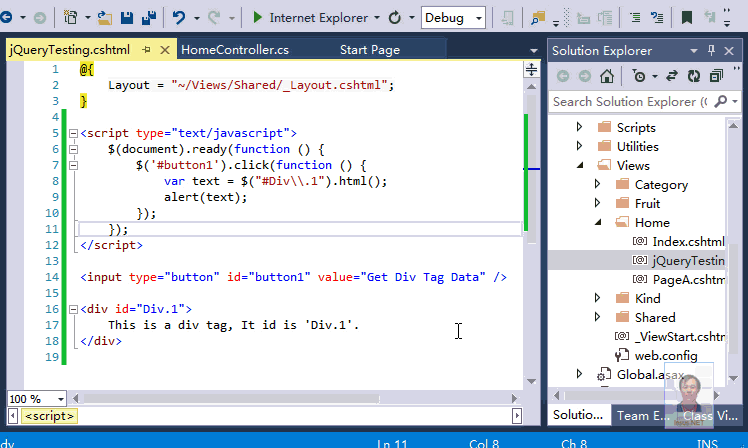
Task: Click the editor split window handle
Action: point(531,70)
